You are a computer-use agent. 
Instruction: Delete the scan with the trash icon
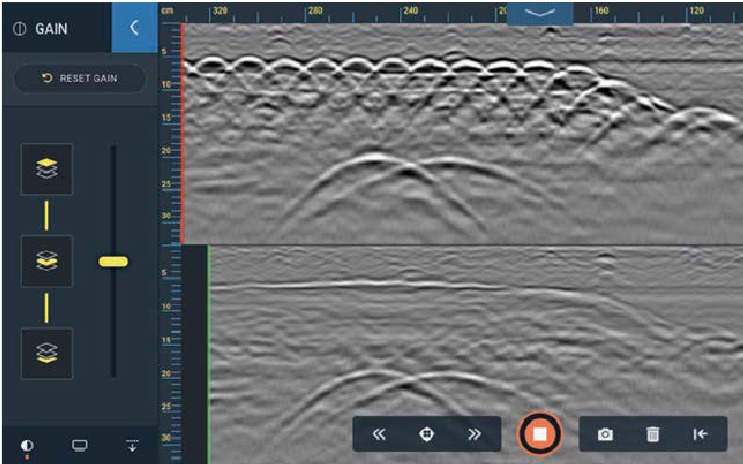[652, 434]
